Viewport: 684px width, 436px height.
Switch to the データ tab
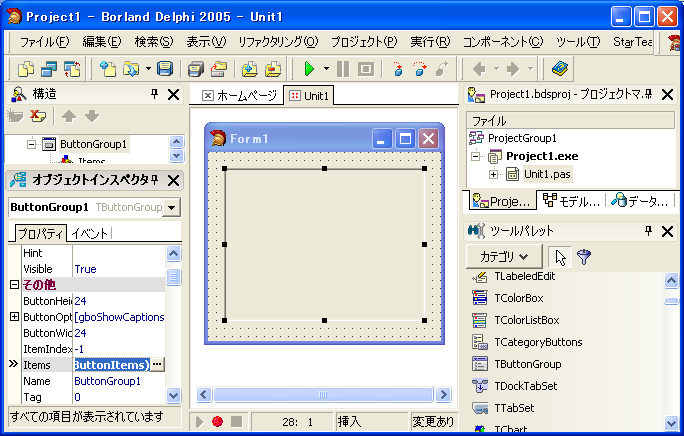640,201
